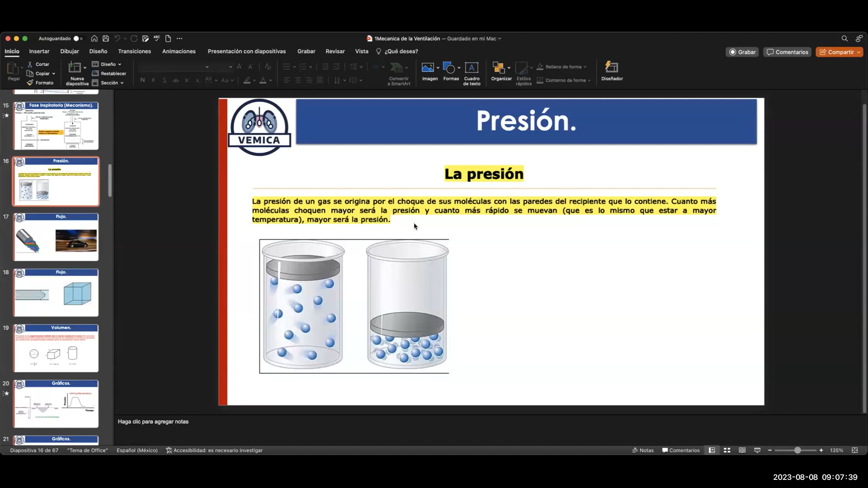Insert an Imagen picture icon
This screenshot has width=868, height=488.
tap(427, 67)
